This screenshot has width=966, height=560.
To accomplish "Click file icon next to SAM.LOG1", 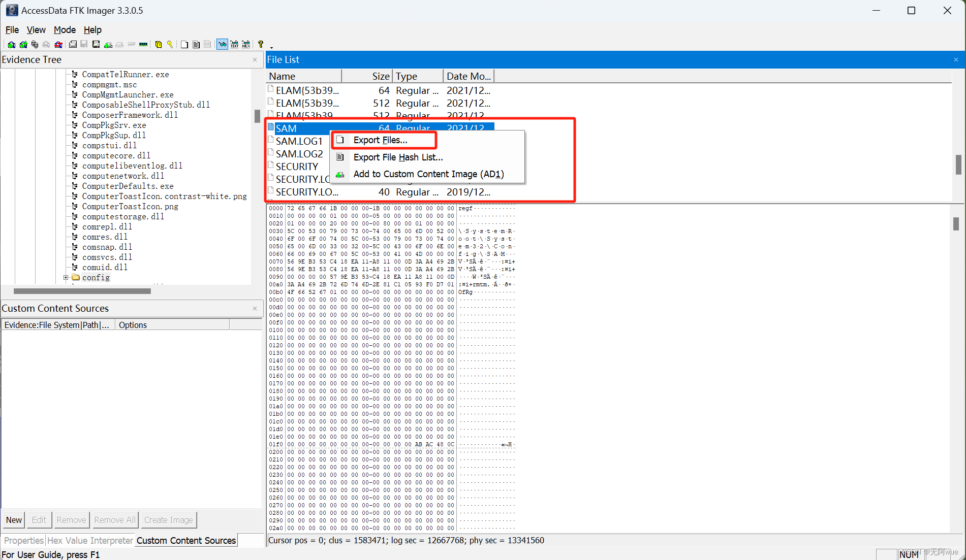I will (x=271, y=140).
